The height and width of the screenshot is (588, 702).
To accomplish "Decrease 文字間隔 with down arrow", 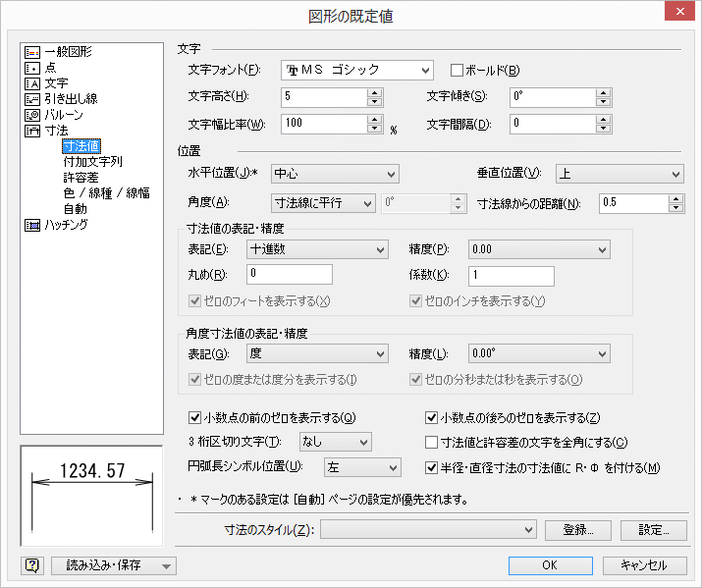I will coord(603,129).
